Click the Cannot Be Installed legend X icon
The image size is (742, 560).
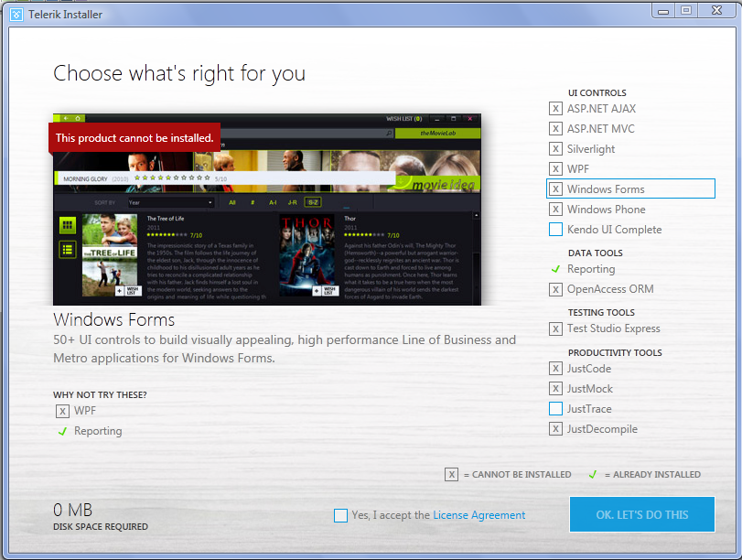(451, 474)
